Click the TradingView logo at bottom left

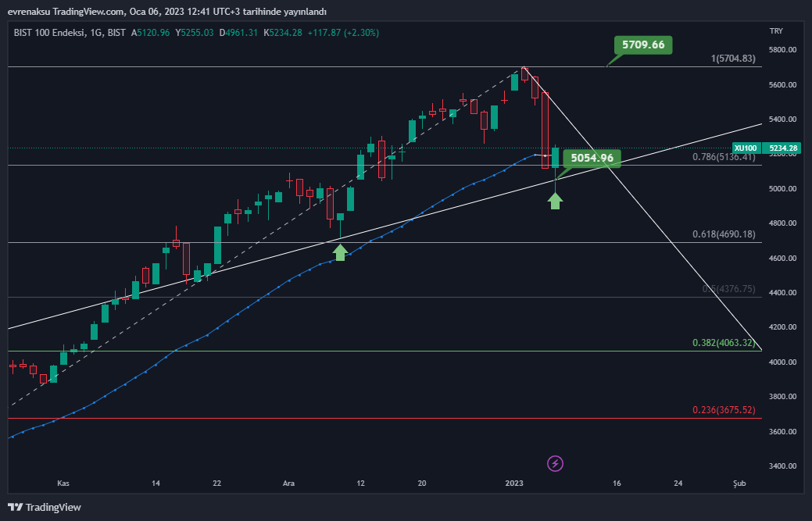(x=45, y=507)
